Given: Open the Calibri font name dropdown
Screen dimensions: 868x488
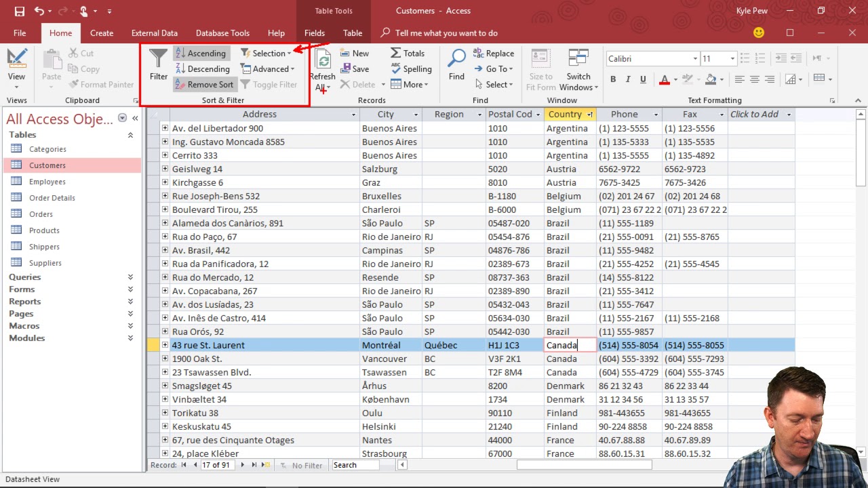Looking at the screenshot, I should coord(695,59).
